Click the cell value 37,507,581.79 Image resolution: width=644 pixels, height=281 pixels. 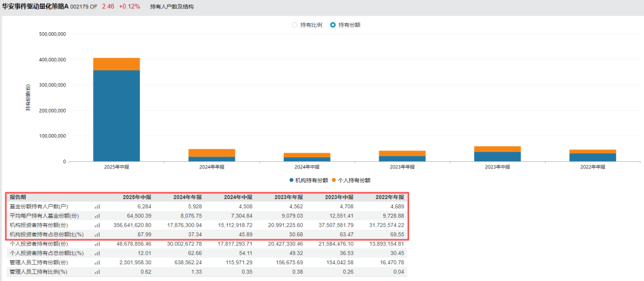coord(337,225)
